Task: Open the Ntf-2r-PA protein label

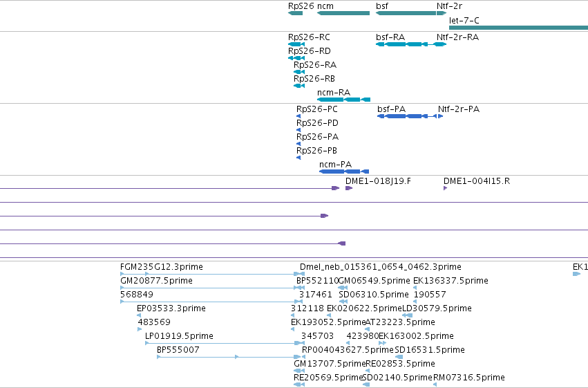Action: 459,109
